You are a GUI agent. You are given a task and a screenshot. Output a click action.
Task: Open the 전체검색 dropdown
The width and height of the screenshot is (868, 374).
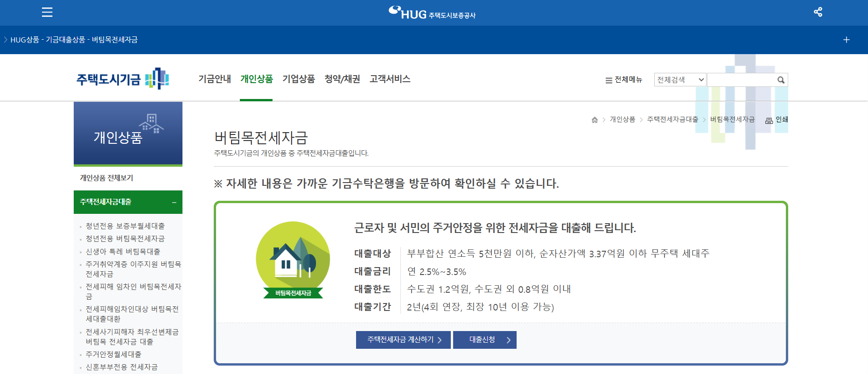pyautogui.click(x=680, y=80)
